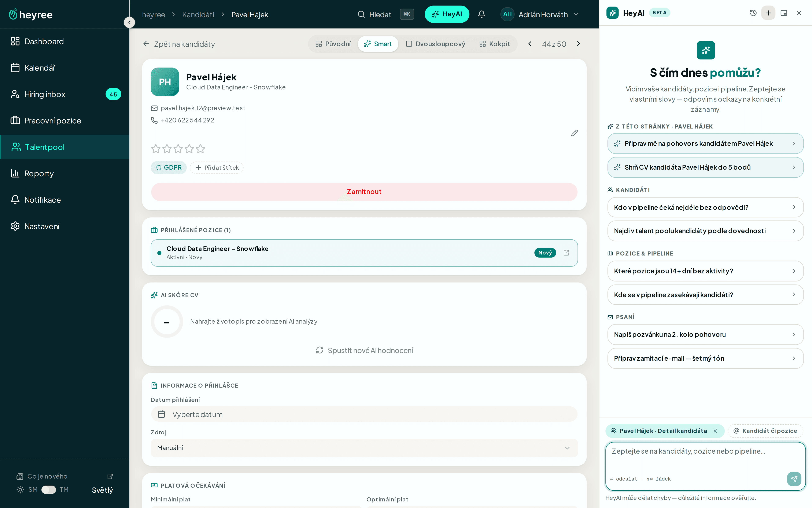Screen dimensions: 812x508
Task: Toggle the SM/TM switch
Action: tap(49, 490)
